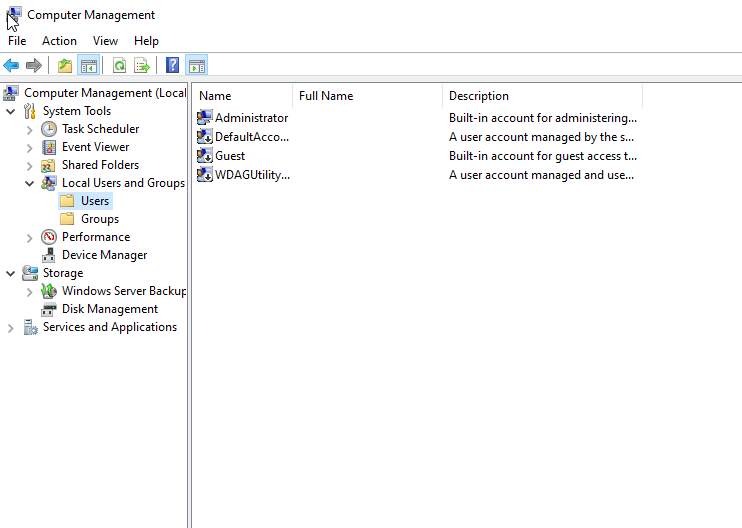This screenshot has width=742, height=528.
Task: Expand the Task Scheduler node
Action: 29,130
